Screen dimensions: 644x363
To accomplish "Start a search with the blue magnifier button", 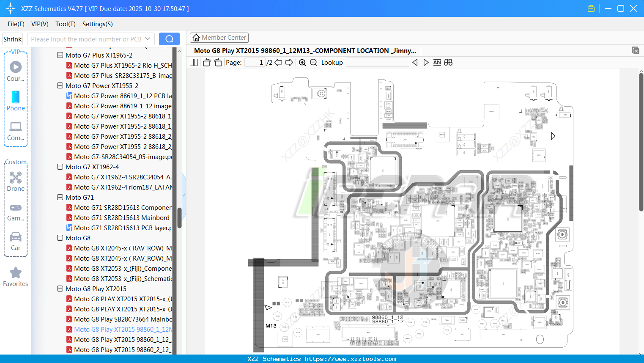I will coord(169,38).
